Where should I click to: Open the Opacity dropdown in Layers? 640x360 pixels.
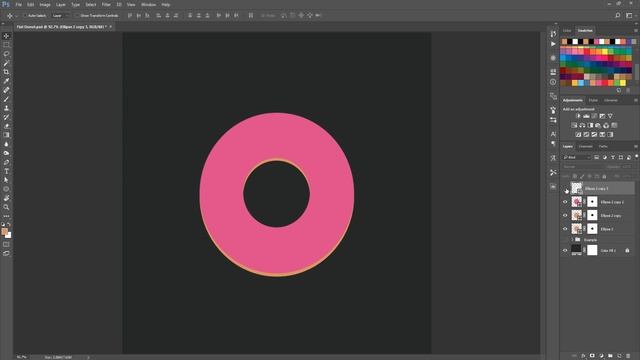627,167
